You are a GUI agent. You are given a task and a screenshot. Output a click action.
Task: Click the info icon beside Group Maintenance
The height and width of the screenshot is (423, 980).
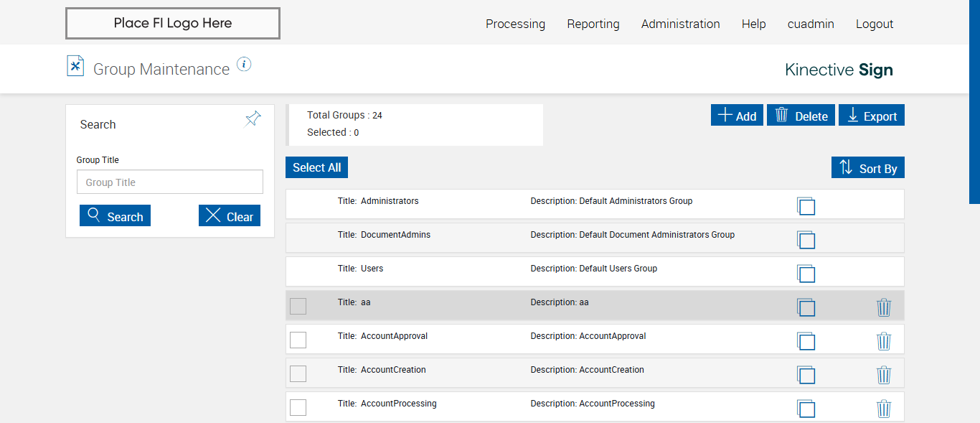tap(244, 65)
